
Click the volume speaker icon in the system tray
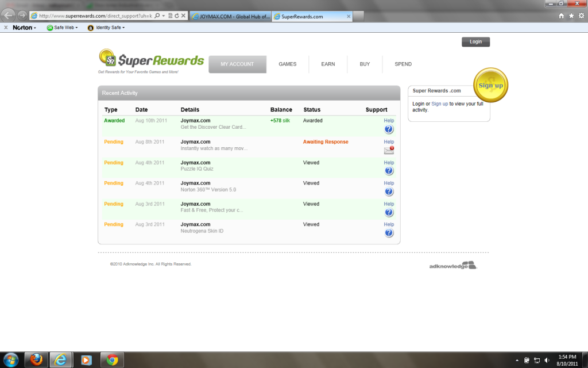pyautogui.click(x=547, y=360)
